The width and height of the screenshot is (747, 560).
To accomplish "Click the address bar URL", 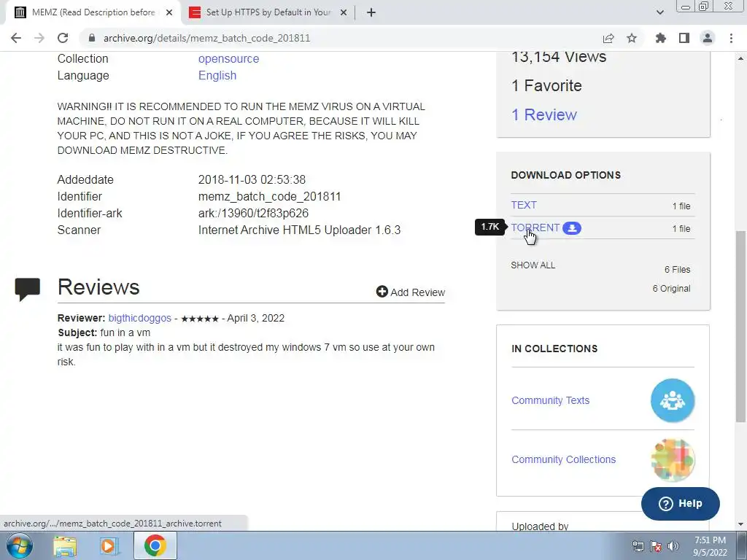I will tap(206, 38).
